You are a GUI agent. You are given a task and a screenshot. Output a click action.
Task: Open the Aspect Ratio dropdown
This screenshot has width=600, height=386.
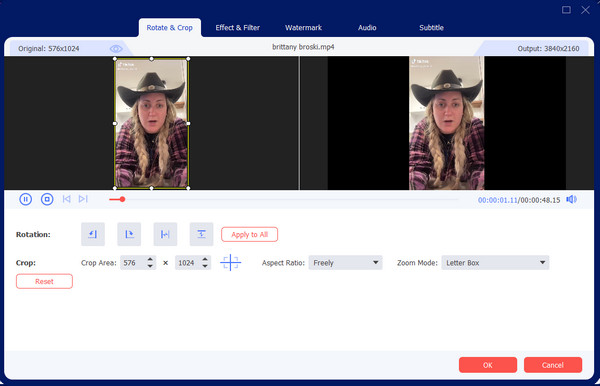(x=345, y=263)
